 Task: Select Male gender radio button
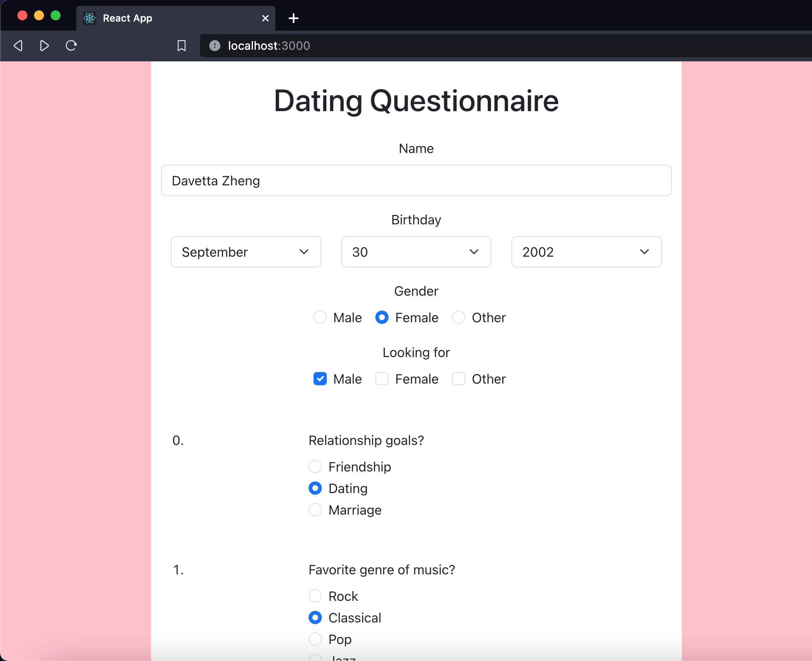point(320,317)
